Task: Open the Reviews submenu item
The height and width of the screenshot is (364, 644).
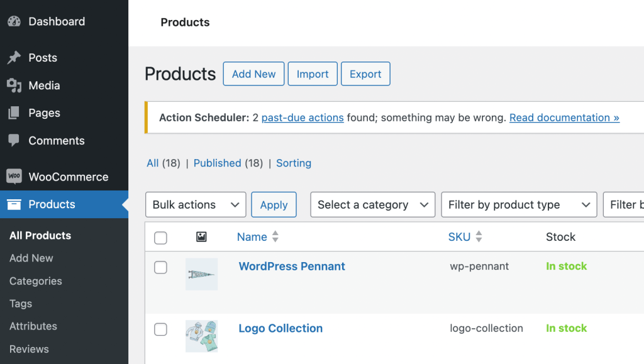Action: click(x=29, y=350)
